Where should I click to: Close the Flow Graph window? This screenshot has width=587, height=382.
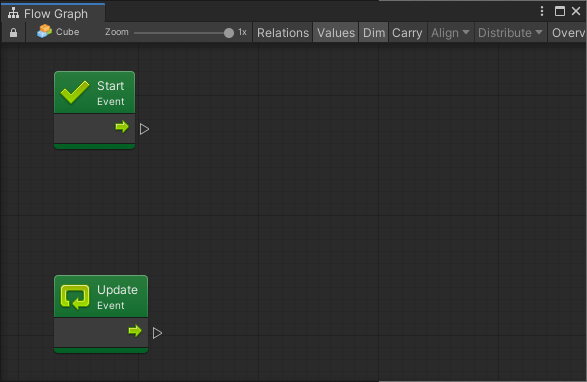coord(576,11)
